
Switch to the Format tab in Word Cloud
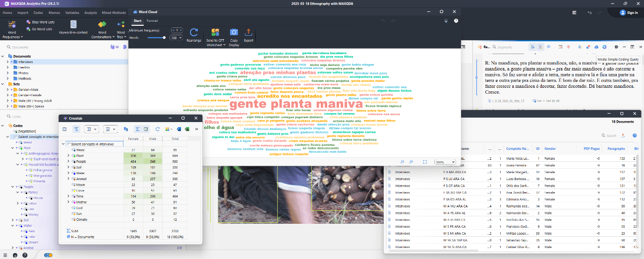[x=152, y=21]
